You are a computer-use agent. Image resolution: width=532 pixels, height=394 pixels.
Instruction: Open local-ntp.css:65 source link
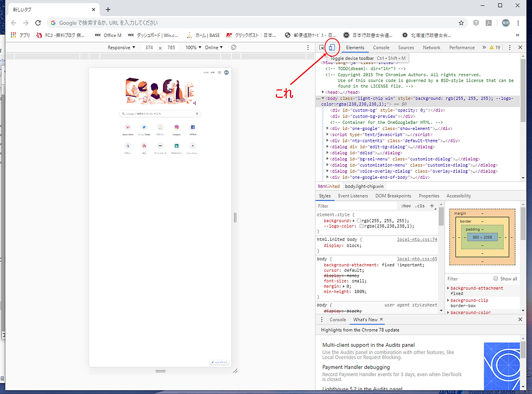(417, 259)
